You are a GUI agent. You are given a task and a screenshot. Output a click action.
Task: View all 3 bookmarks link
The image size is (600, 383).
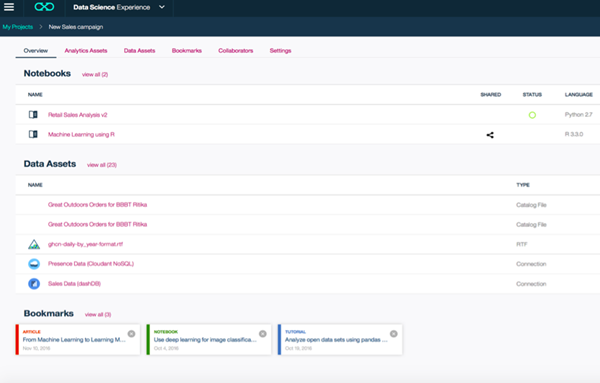click(x=98, y=315)
